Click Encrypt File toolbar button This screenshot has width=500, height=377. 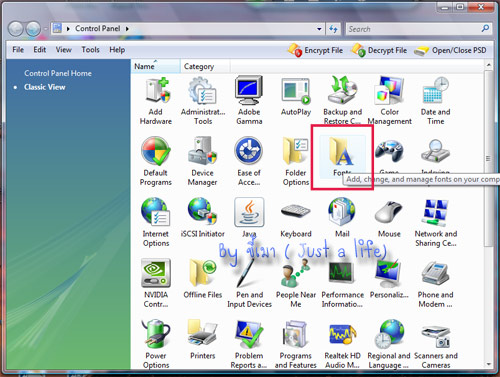(315, 50)
